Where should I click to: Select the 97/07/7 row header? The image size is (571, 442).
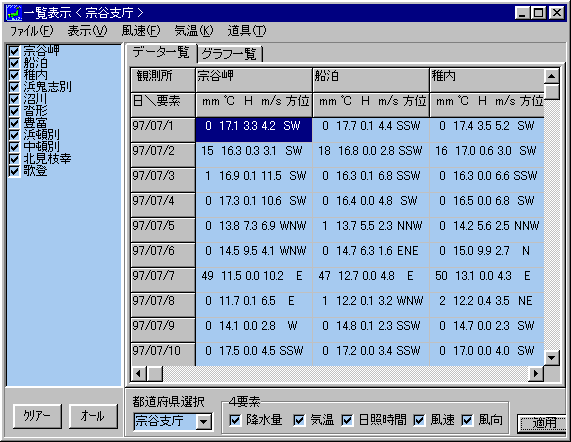click(163, 280)
